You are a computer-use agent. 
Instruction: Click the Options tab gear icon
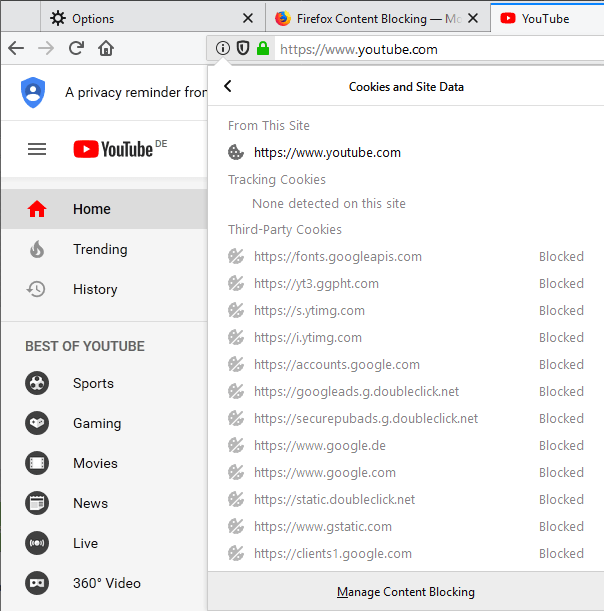tap(58, 18)
